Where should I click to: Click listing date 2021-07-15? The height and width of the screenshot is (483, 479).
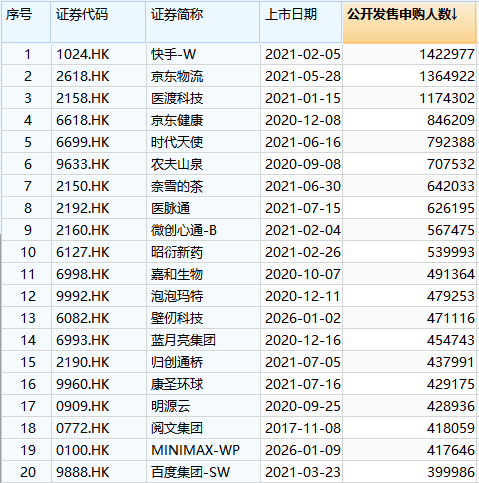point(301,208)
